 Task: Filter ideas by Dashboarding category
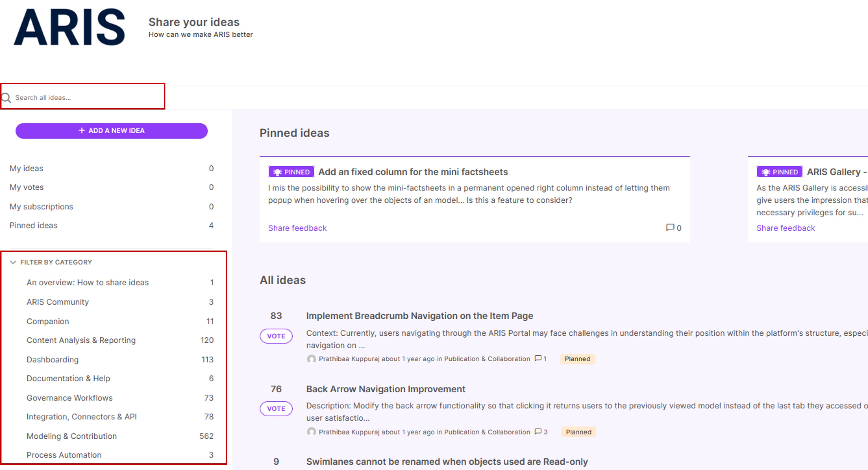pos(53,359)
